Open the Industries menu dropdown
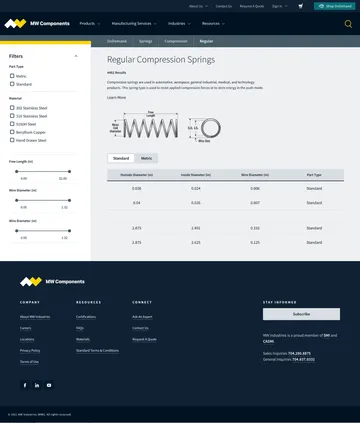Viewport: 360px width, 423px height. click(179, 24)
